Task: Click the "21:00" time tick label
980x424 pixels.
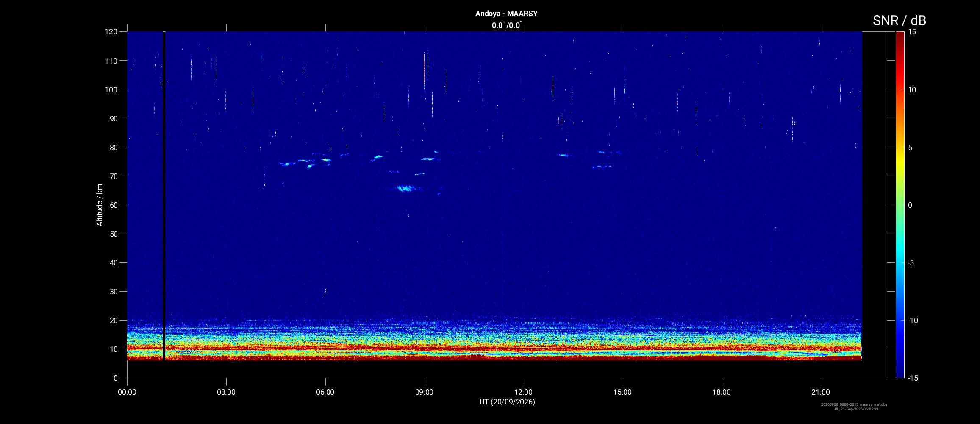Action: point(821,392)
